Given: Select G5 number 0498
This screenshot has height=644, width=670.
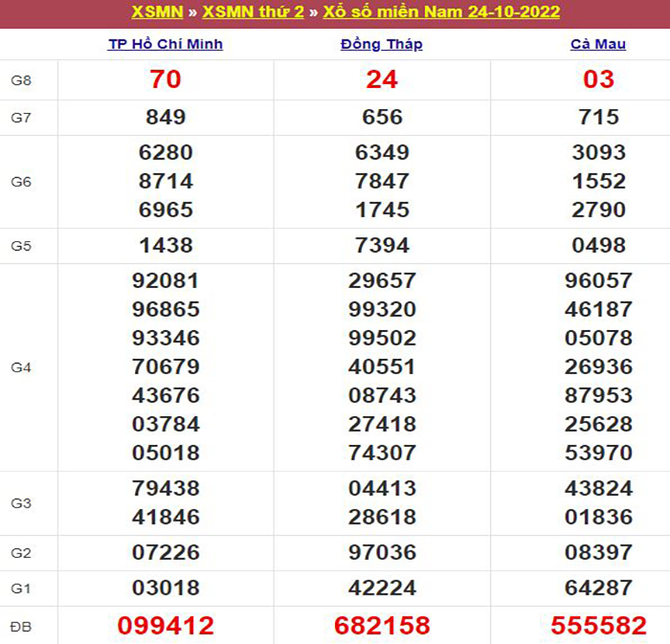Looking at the screenshot, I should click(598, 245).
